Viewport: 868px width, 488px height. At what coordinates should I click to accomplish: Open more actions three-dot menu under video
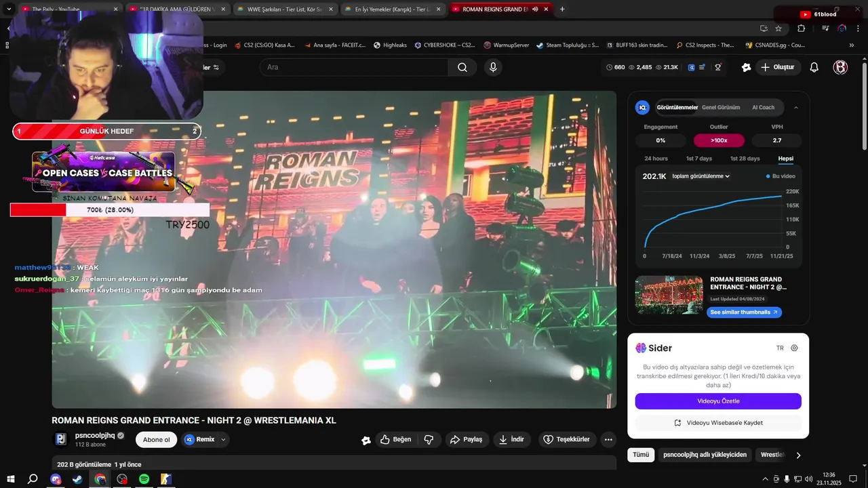coord(608,439)
